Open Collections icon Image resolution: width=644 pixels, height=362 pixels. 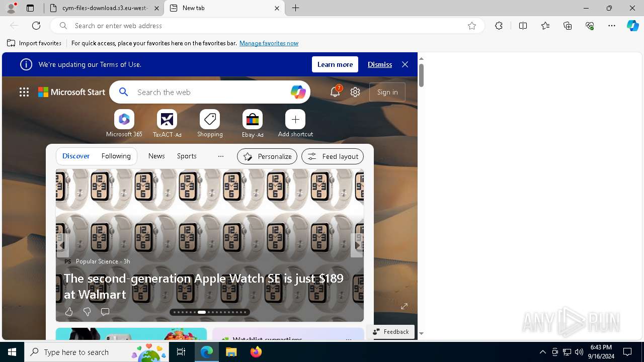[568, 26]
